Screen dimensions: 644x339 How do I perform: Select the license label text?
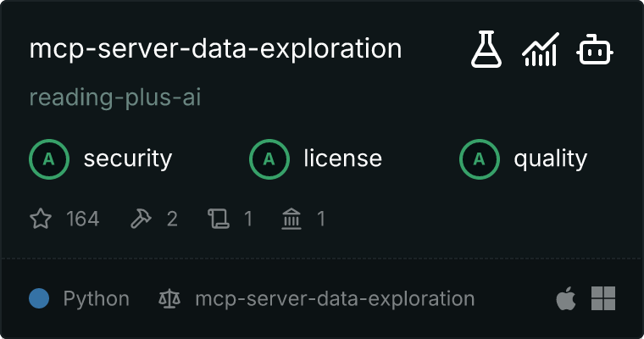click(x=342, y=158)
